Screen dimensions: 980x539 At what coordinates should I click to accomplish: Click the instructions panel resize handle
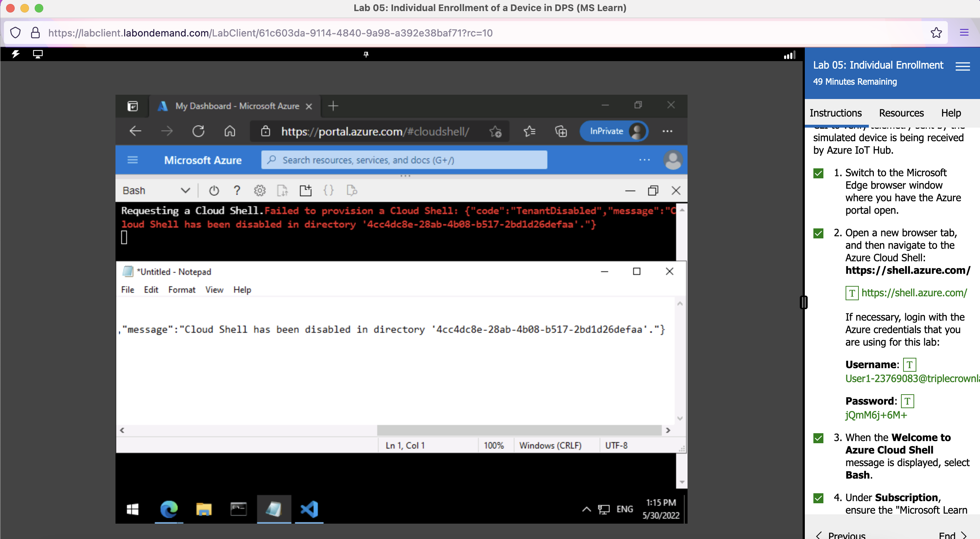803,302
